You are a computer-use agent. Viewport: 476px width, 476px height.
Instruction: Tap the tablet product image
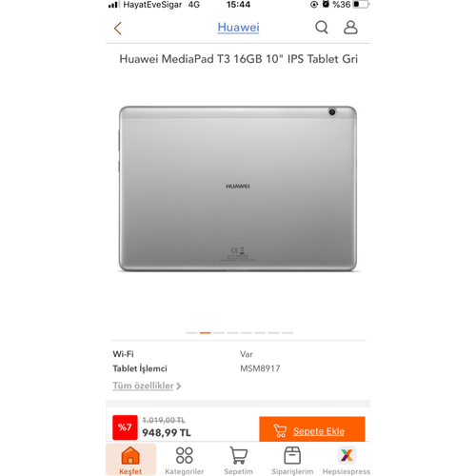238,188
